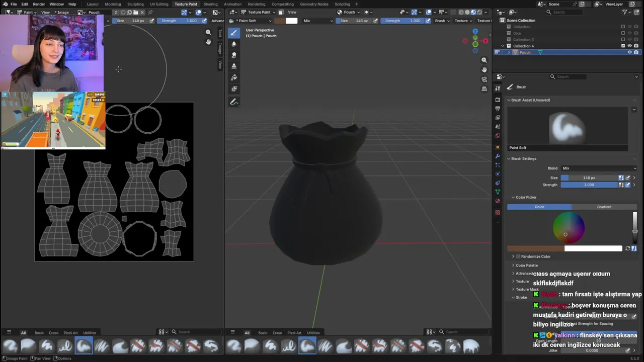Open the Mix blend dropdown in 3D viewport header
Screen dimensions: 644x362
pos(318,21)
